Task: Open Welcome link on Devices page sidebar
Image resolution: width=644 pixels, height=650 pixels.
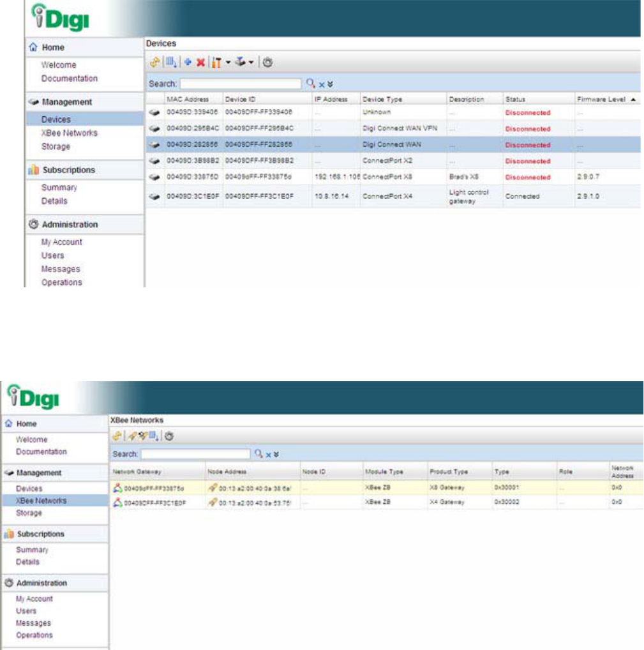Action: point(59,65)
